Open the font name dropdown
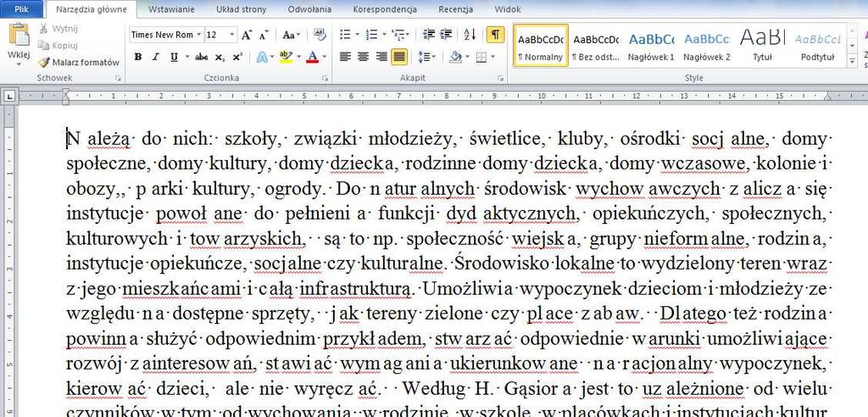Image resolution: width=868 pixels, height=417 pixels. coord(199,35)
